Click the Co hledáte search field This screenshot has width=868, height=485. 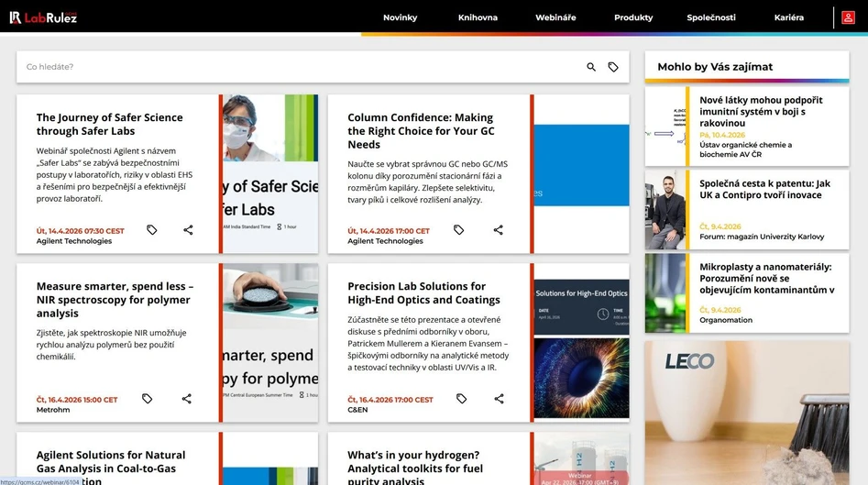coord(293,67)
